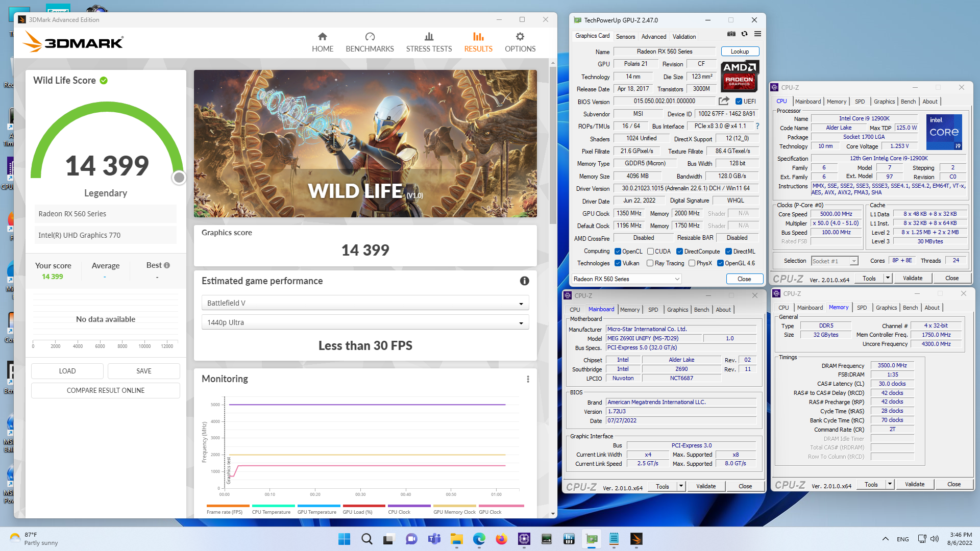980x551 pixels.
Task: Open taskbar Search
Action: (x=367, y=539)
